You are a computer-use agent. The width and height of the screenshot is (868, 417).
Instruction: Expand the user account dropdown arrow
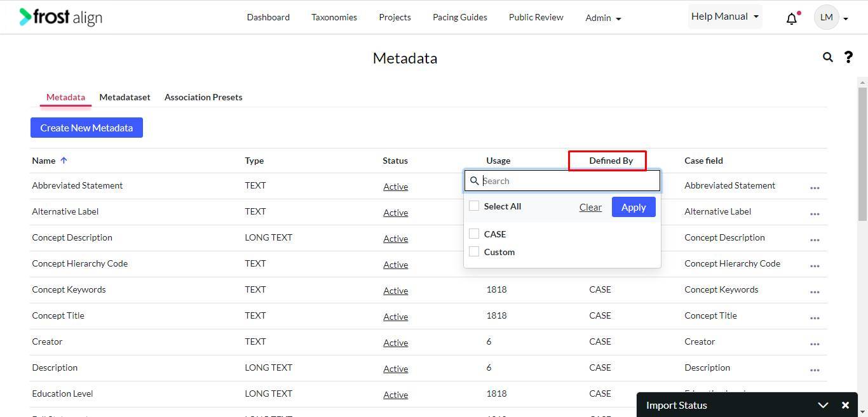pos(846,19)
